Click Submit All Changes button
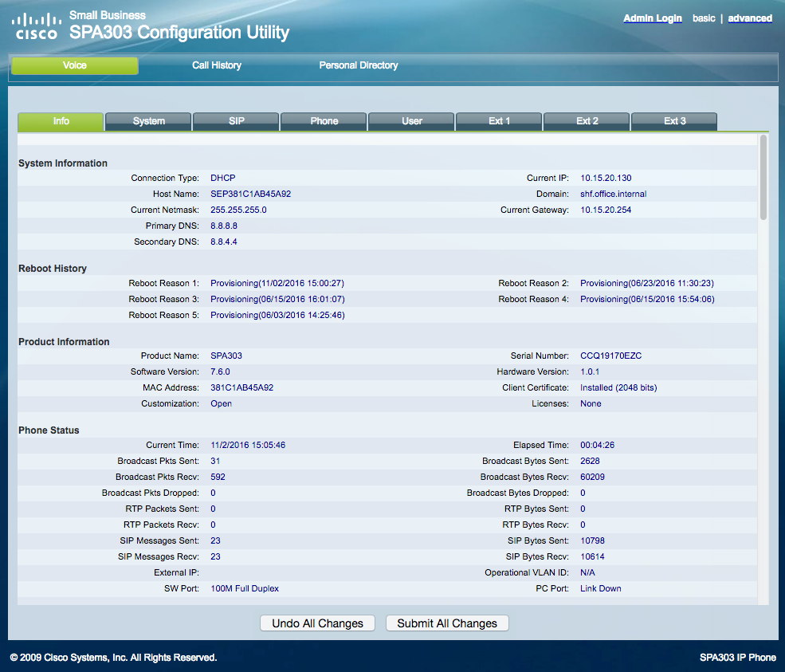 click(x=447, y=623)
